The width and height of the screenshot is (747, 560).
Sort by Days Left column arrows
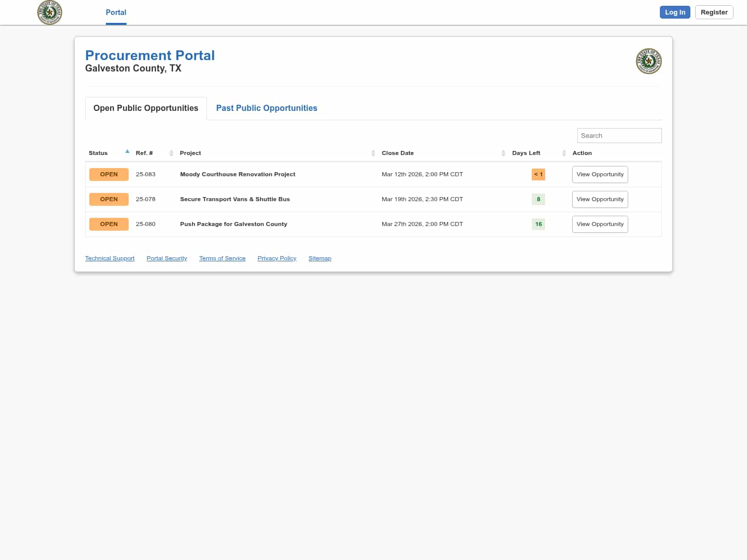tap(564, 153)
